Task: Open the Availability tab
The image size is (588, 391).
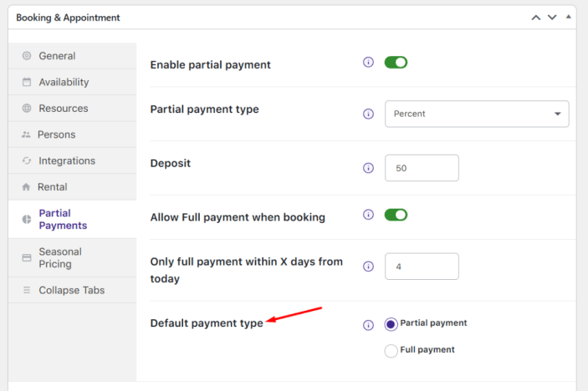Action: (x=73, y=82)
